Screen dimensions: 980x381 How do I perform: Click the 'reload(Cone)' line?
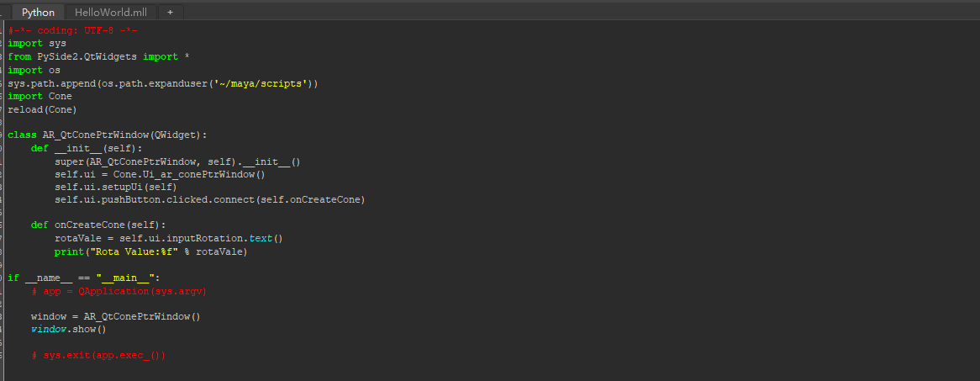click(43, 109)
